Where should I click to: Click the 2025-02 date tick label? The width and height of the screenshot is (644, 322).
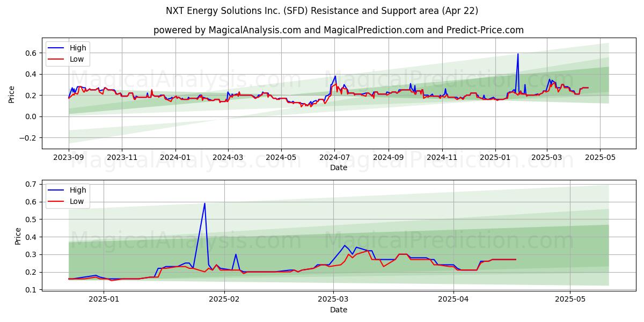click(x=224, y=299)
